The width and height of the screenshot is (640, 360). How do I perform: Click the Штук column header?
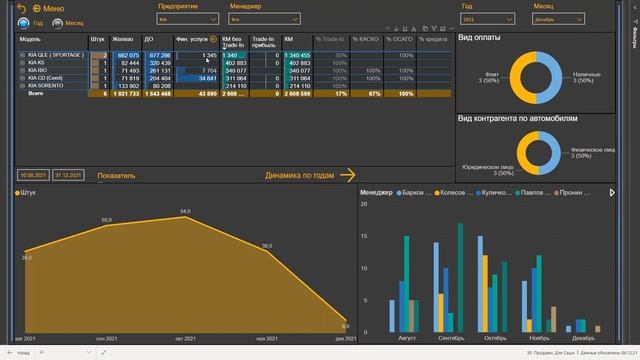click(x=98, y=40)
